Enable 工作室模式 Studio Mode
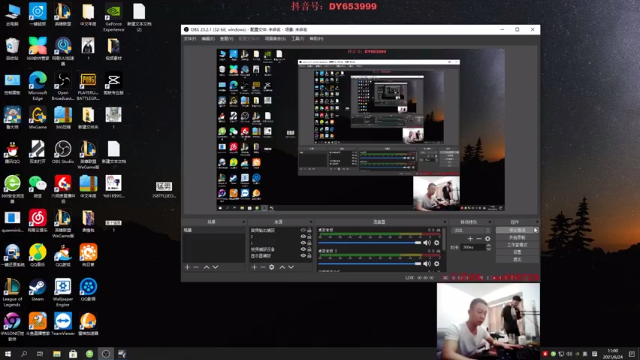Screen dimensions: 640x360 [517, 245]
